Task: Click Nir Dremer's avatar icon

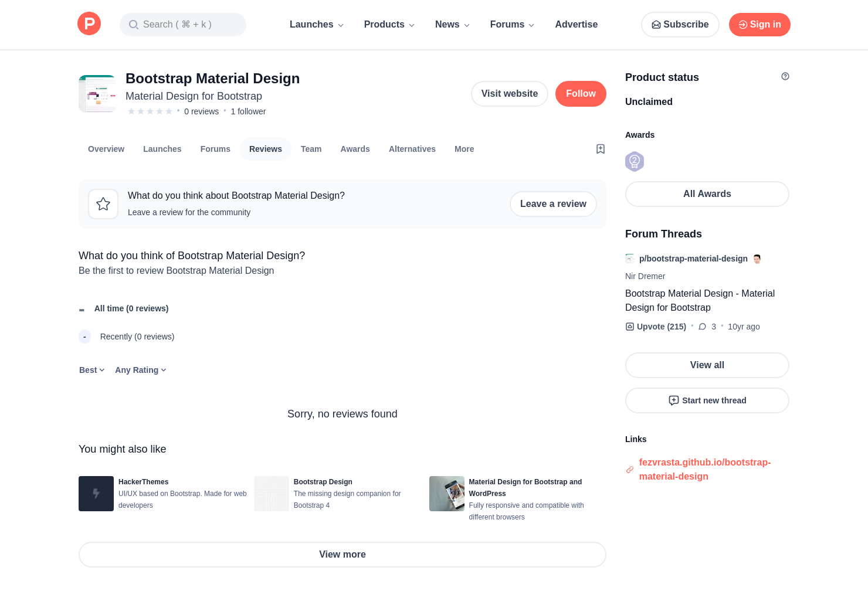Action: coord(757,259)
